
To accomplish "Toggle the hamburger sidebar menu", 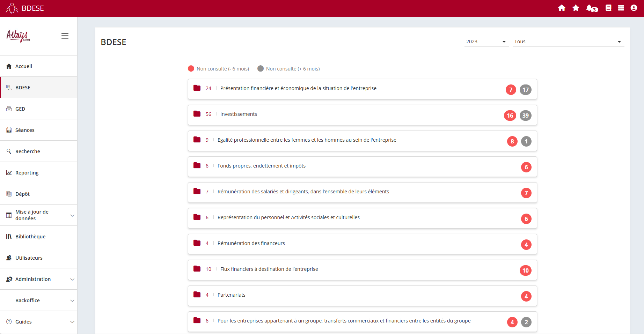I will (x=65, y=36).
